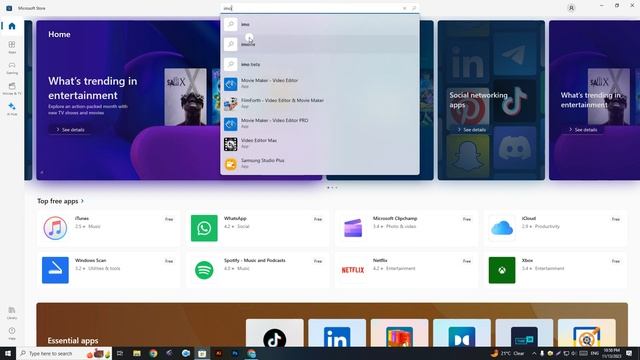Open TikTok tile in Essential apps
The image size is (640, 360).
275,333
